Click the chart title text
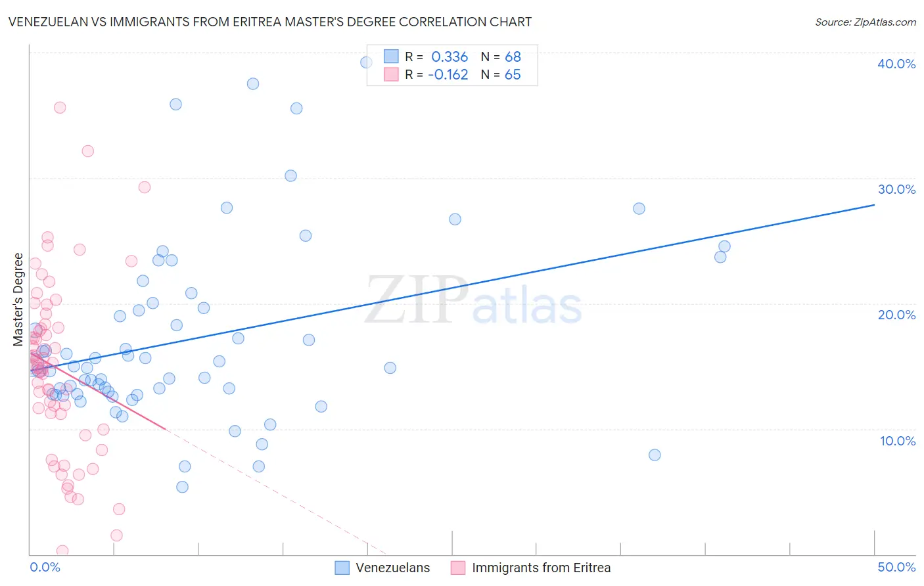This screenshot has height=586, width=924. point(269,22)
